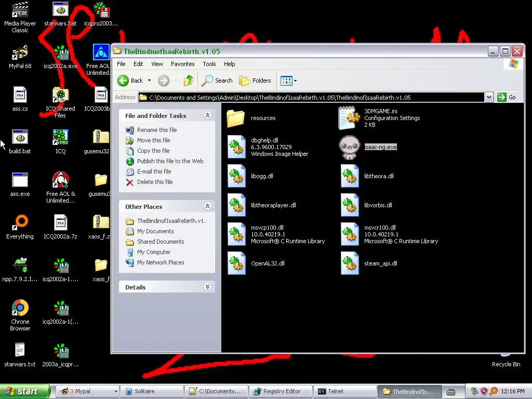The height and width of the screenshot is (399, 532).
Task: Open the Help menu
Action: click(229, 64)
